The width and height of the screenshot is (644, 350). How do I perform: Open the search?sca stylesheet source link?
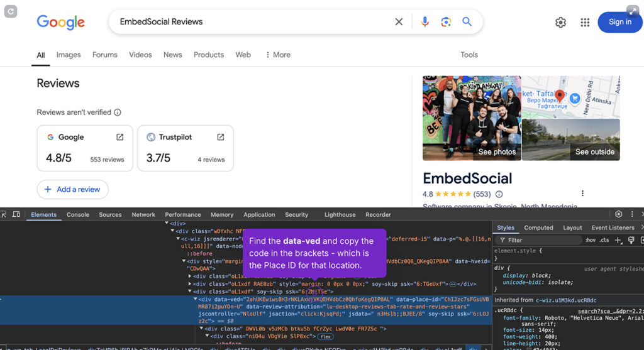click(x=610, y=311)
